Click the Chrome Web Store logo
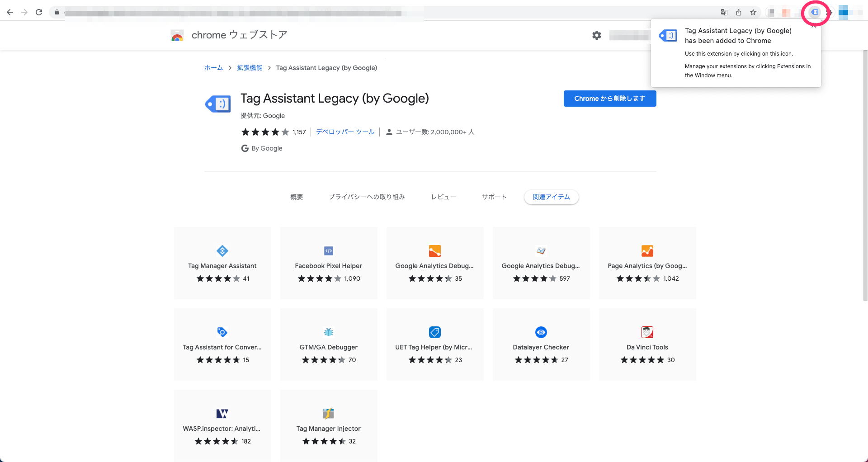 coord(177,35)
